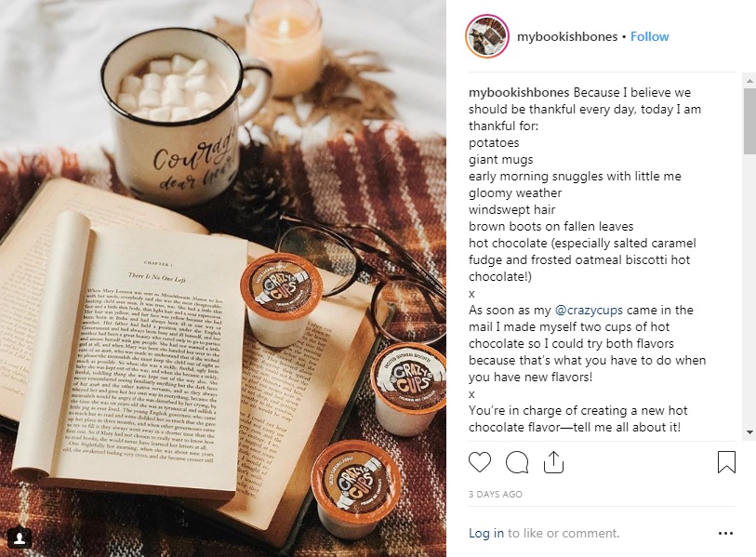Screen dimensions: 756x557
Task: Click Log in link below the post
Action: pyautogui.click(x=486, y=533)
